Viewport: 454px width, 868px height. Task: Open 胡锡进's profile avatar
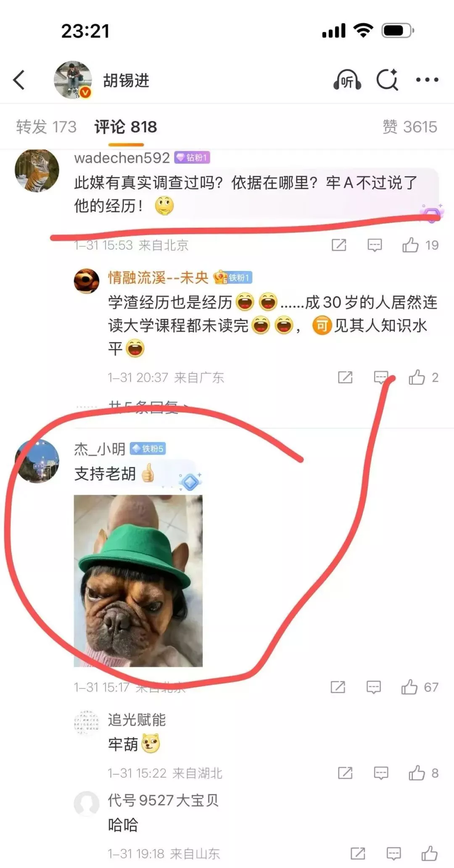pos(73,80)
